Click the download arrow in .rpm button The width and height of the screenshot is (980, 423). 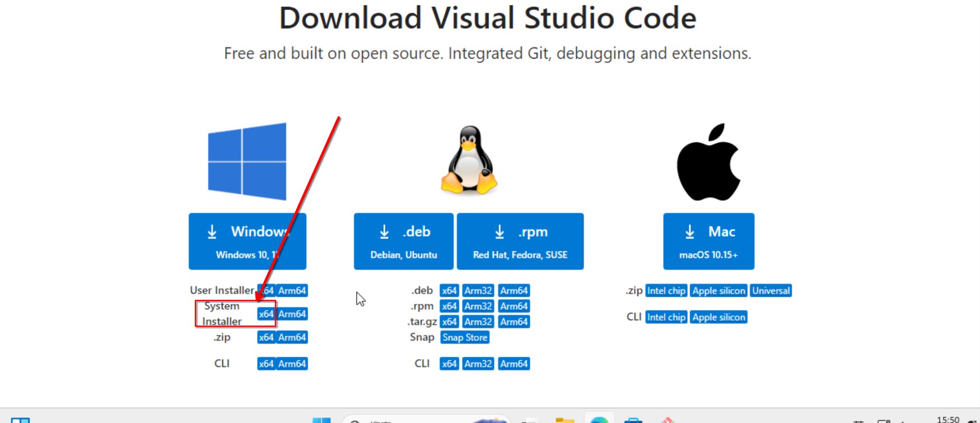(500, 232)
